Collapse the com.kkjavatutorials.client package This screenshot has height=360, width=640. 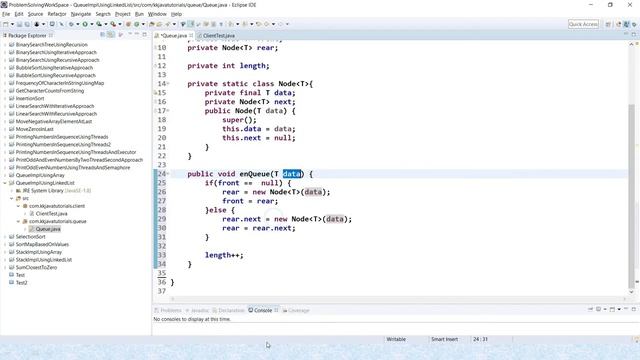(x=18, y=206)
